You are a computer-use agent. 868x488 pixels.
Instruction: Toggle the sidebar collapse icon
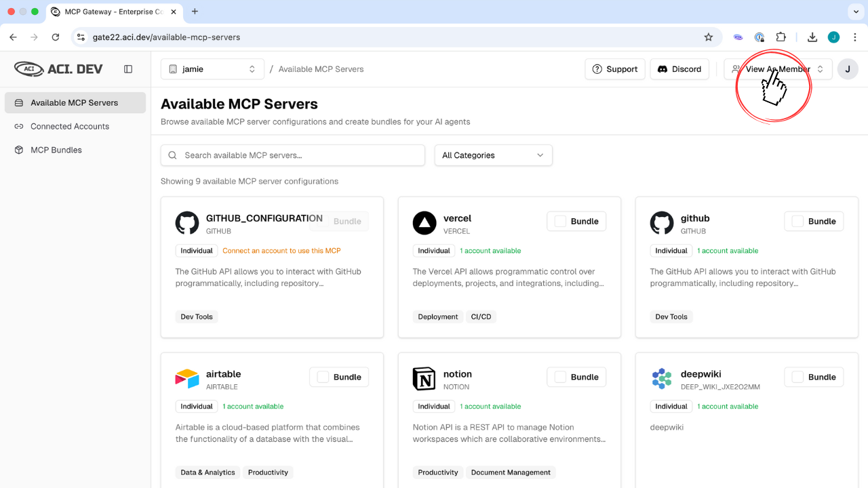coord(128,69)
